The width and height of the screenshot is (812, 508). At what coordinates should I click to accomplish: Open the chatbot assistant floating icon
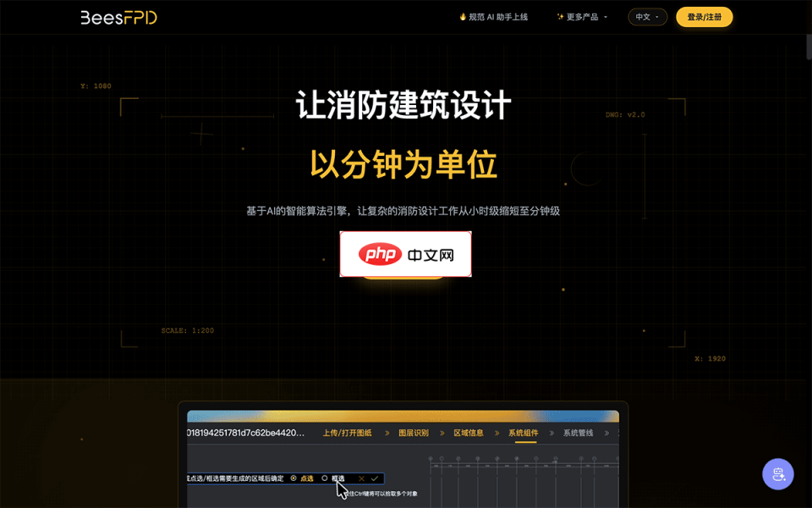point(778,474)
